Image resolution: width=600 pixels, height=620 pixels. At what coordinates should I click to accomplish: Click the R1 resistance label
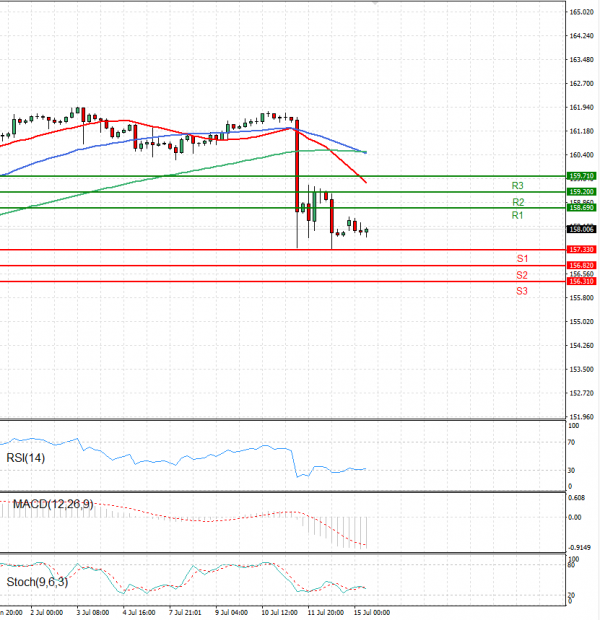517,215
